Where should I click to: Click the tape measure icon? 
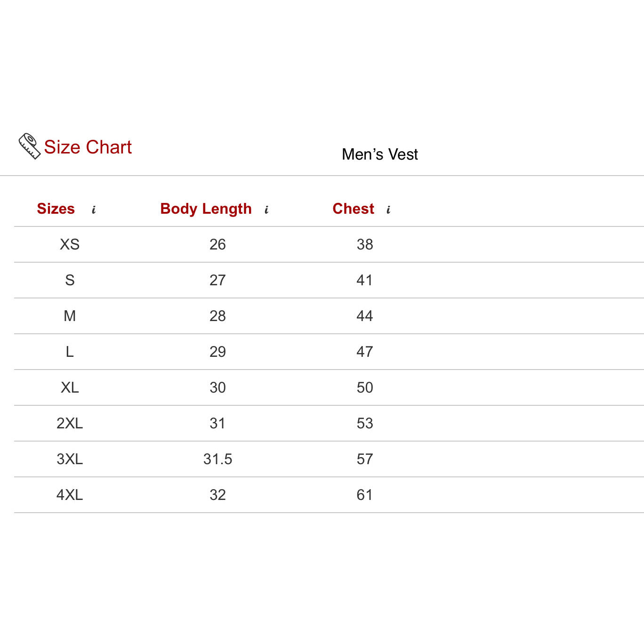(29, 146)
